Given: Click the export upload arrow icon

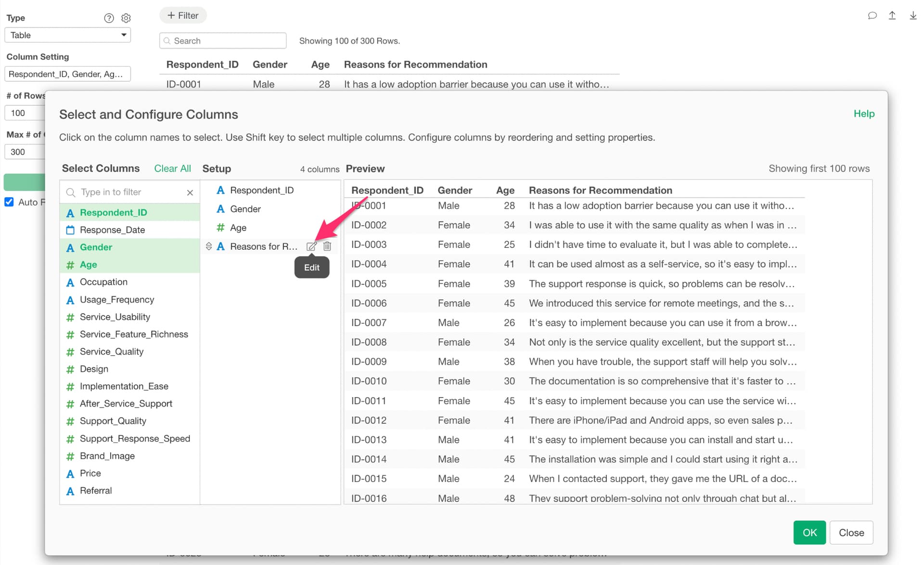Looking at the screenshot, I should [x=892, y=15].
